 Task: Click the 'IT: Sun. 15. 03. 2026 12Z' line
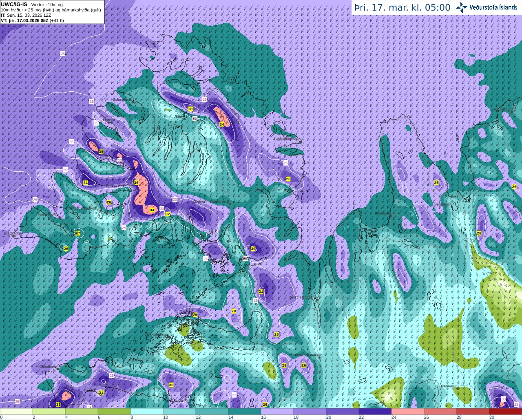26,15
